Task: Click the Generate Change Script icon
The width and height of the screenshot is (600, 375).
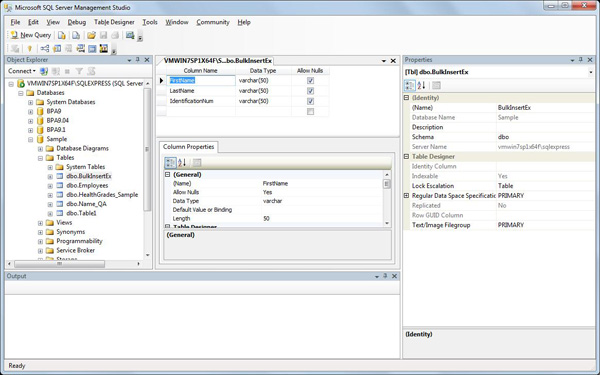Action: tap(15, 49)
